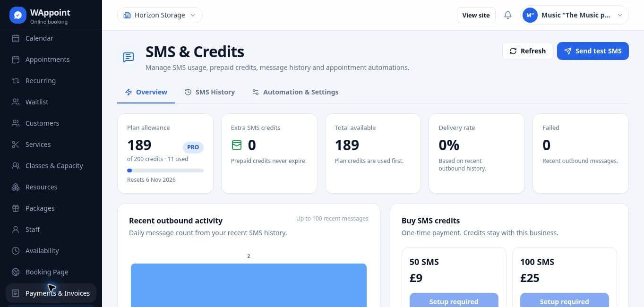Click the Customers icon in sidebar
This screenshot has width=644, height=307.
tap(16, 123)
